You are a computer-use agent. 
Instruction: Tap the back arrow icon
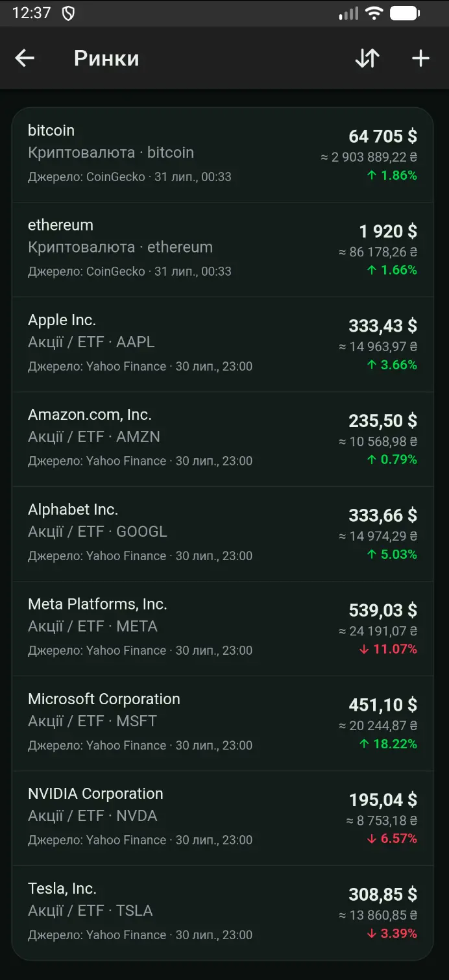coord(25,58)
